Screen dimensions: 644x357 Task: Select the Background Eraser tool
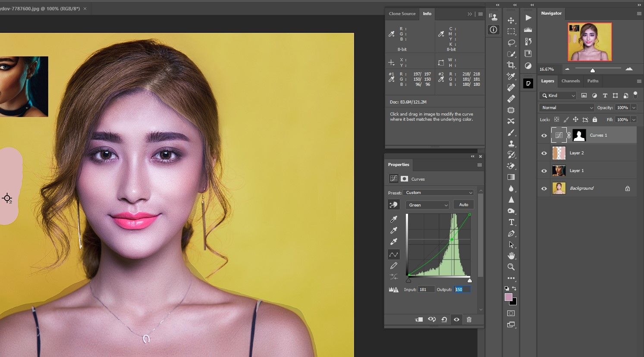[x=511, y=166]
